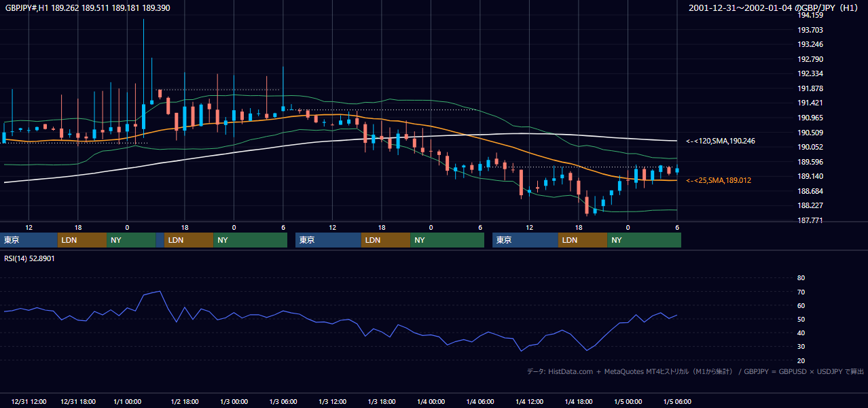Select the 1/5 06:00 timeline label
This screenshot has height=408, width=868.
[x=677, y=401]
